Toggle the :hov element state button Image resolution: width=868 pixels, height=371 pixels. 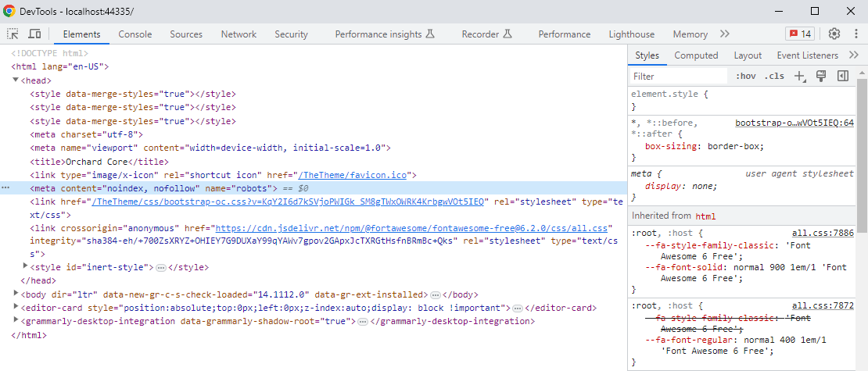tap(746, 77)
